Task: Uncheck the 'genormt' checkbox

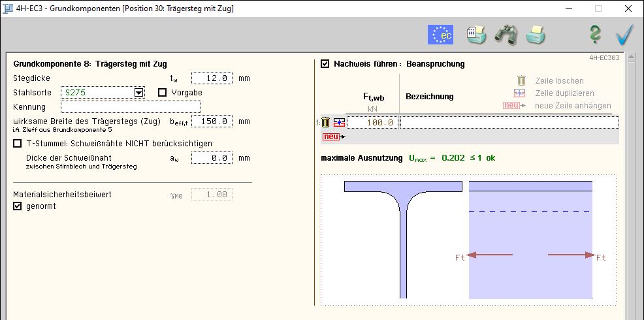Action: coord(18,206)
